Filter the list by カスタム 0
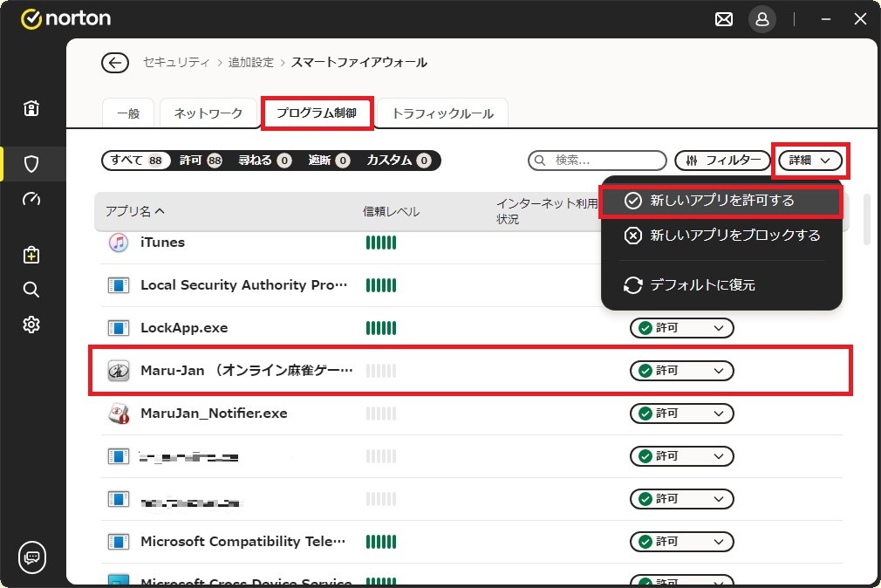This screenshot has height=588, width=881. [x=399, y=161]
